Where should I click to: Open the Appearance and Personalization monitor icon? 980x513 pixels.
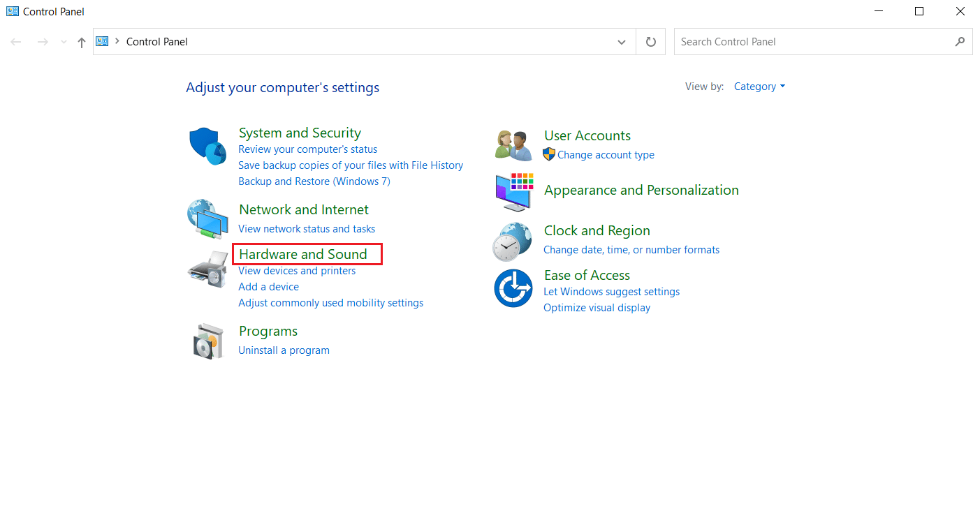click(514, 192)
